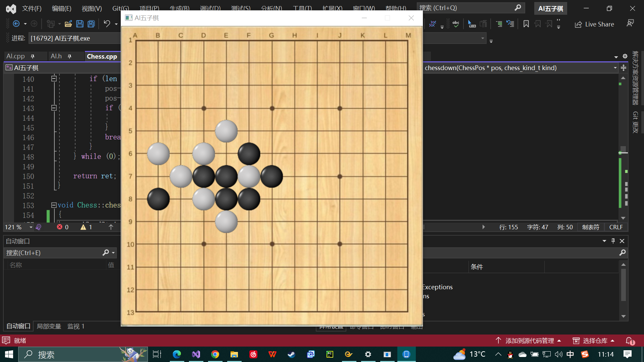Click the Undo icon in the toolbar
The width and height of the screenshot is (644, 362).
(x=107, y=23)
